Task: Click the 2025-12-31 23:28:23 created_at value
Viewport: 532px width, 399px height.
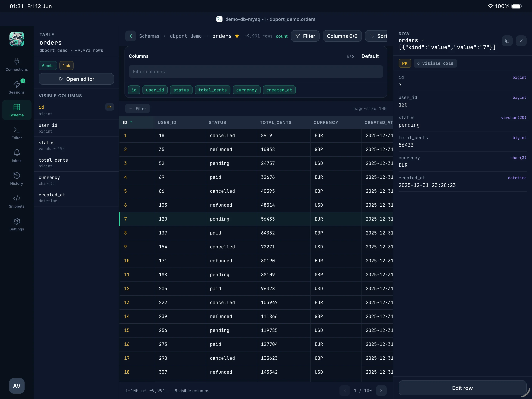Action: coord(427,185)
